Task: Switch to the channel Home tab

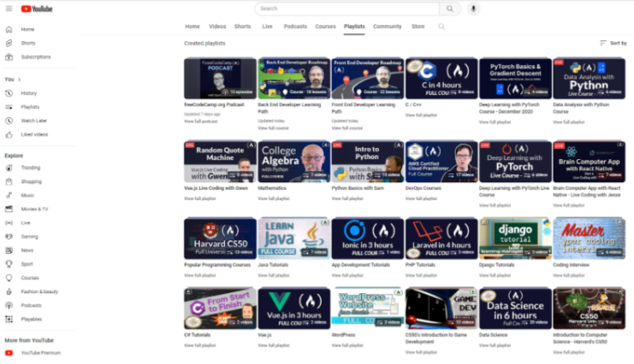Action: pyautogui.click(x=193, y=26)
